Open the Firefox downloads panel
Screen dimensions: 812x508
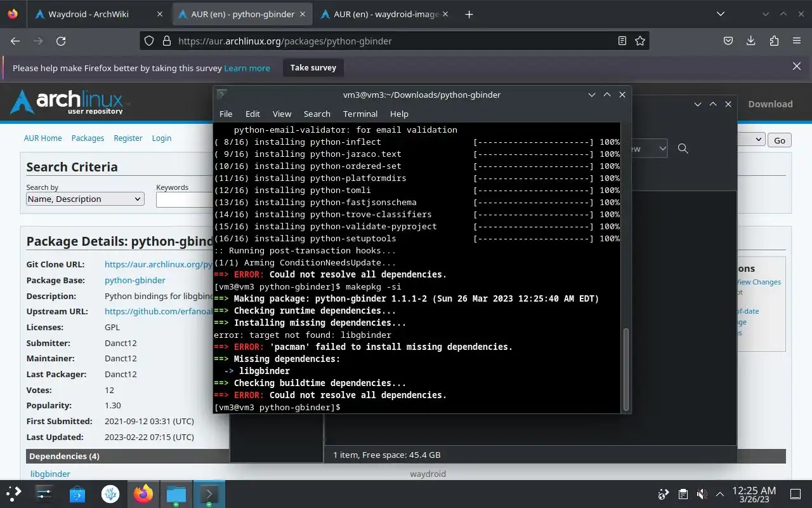click(751, 41)
